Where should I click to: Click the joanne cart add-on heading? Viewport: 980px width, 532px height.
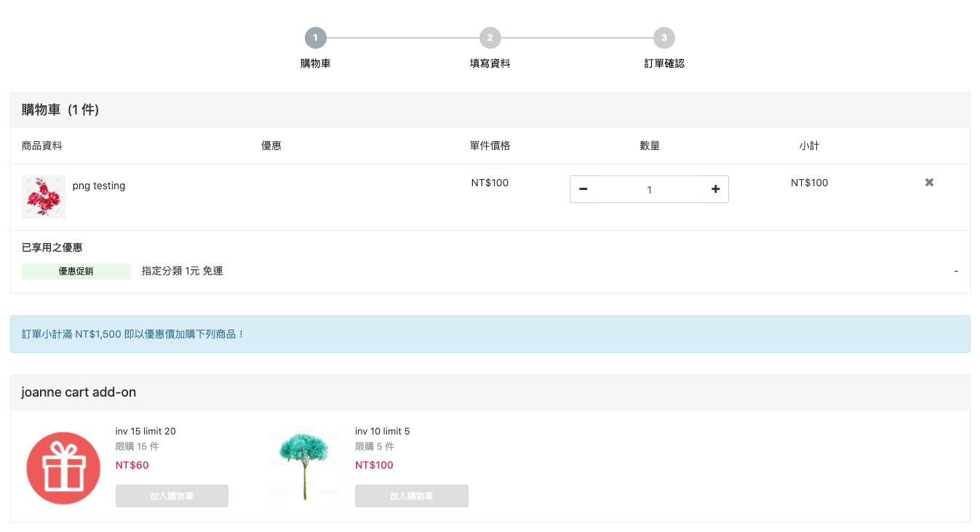(x=79, y=392)
